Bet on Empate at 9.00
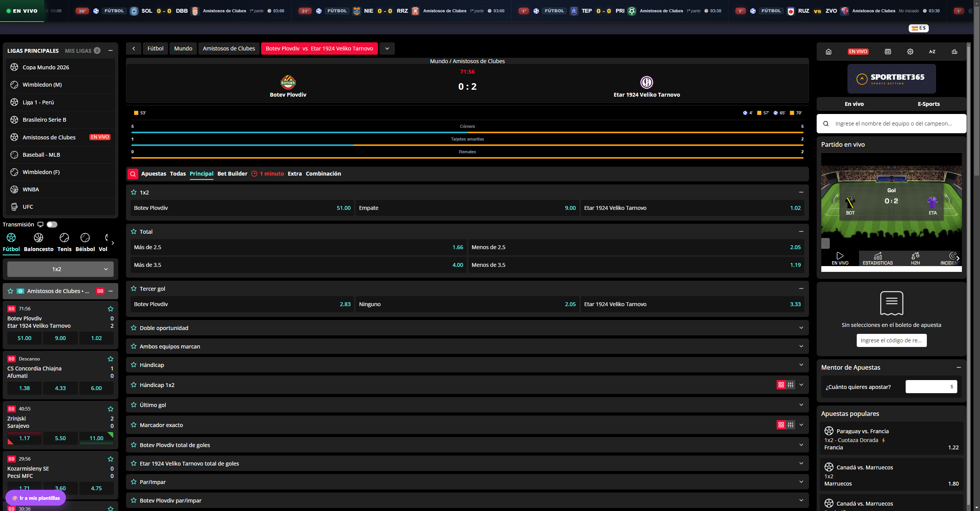 click(x=467, y=208)
